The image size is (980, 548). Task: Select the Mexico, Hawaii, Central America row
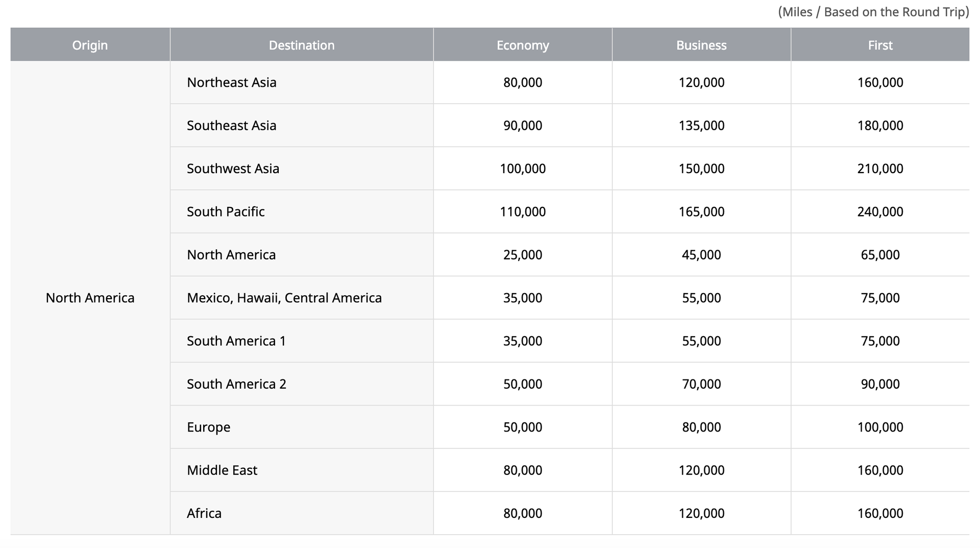pos(284,298)
